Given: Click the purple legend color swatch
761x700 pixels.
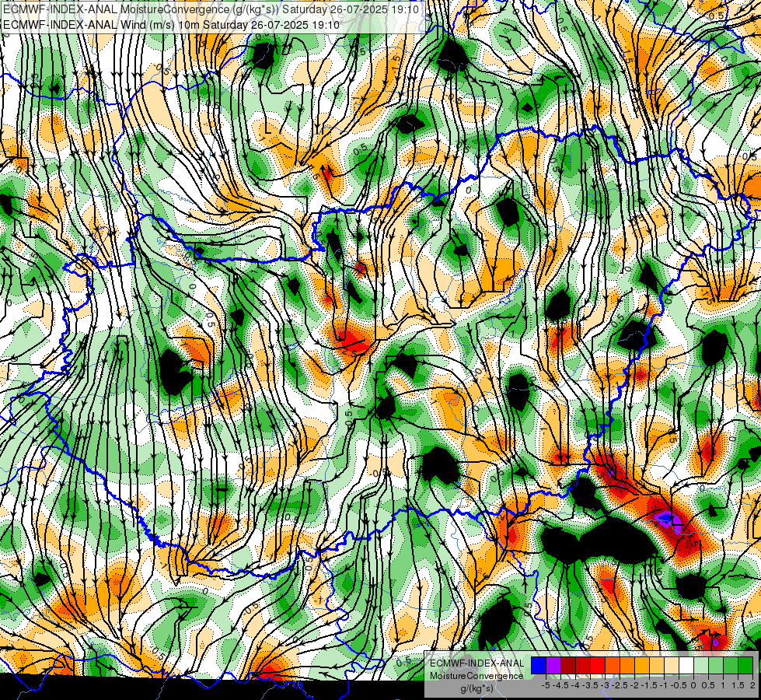Looking at the screenshot, I should [553, 666].
